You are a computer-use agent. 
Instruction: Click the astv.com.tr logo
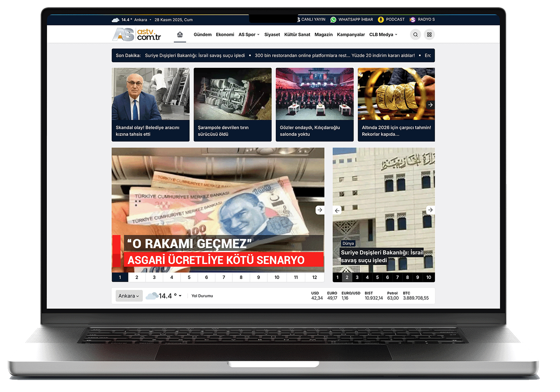point(137,35)
